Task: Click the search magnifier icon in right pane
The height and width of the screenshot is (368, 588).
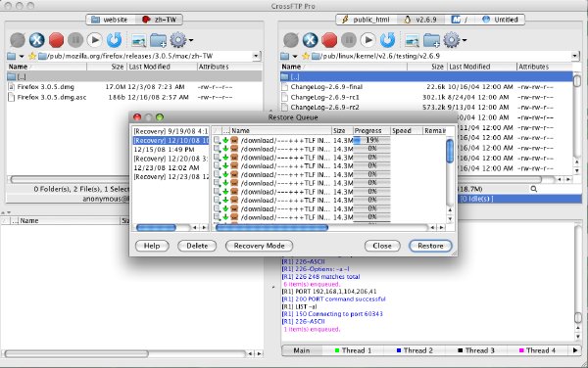Action: coord(534,189)
